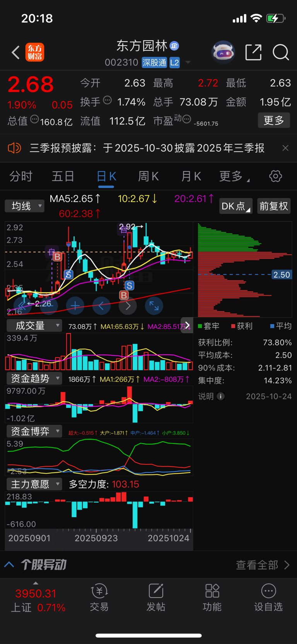Tap the Wi-Fi status icon
Image resolution: width=297 pixels, height=644 pixels.
pyautogui.click(x=256, y=18)
